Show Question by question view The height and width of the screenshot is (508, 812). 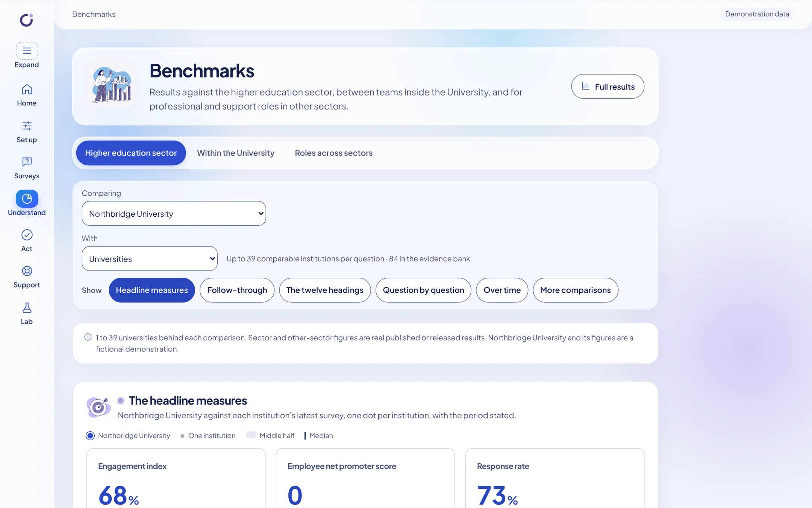[423, 290]
